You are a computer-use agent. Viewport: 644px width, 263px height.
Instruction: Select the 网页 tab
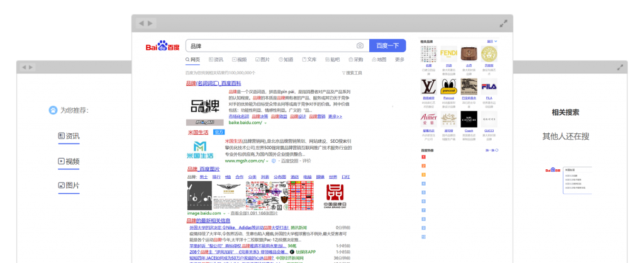click(x=192, y=60)
